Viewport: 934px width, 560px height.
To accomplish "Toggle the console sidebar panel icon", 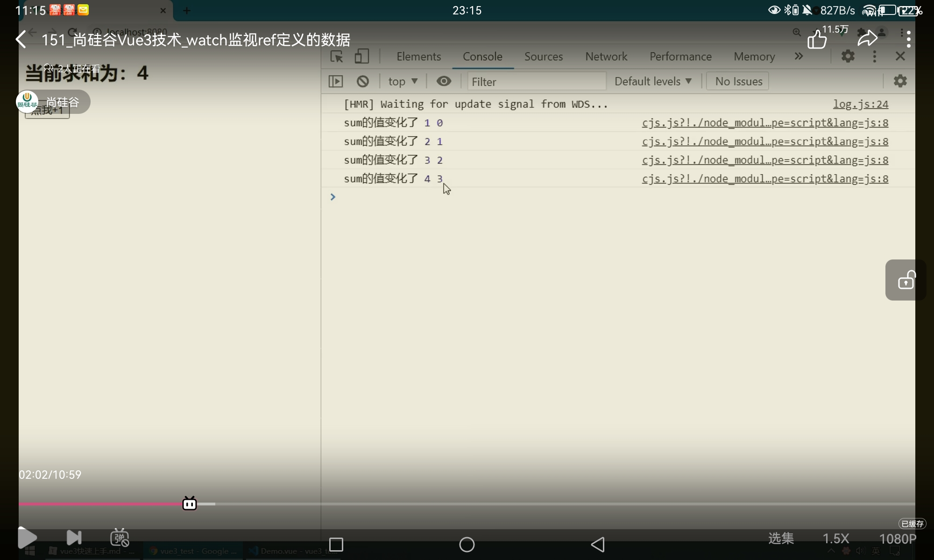I will (x=336, y=82).
